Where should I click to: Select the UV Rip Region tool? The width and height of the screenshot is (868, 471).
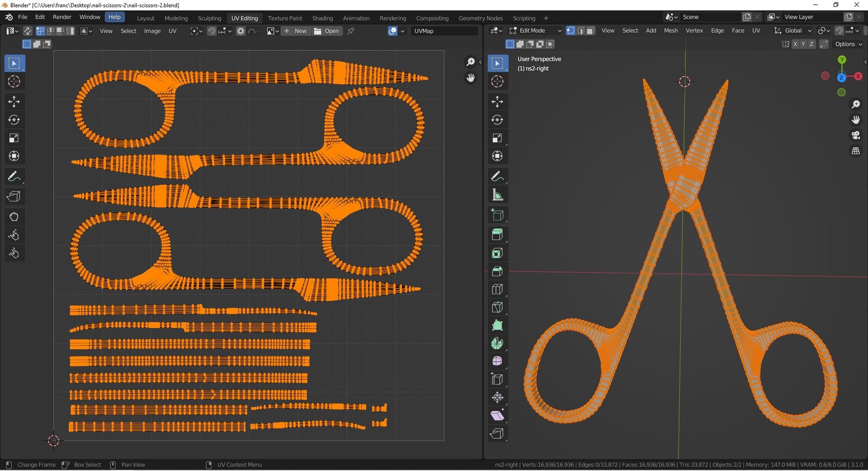pos(14,197)
